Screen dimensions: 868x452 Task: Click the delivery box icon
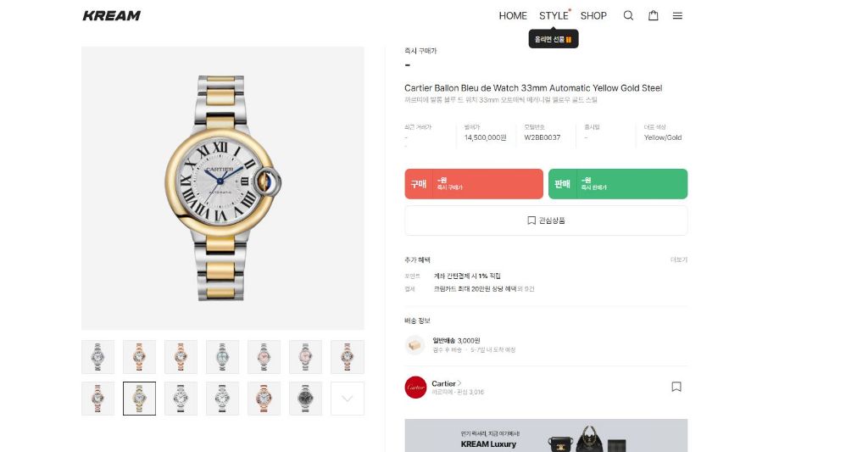(415, 344)
